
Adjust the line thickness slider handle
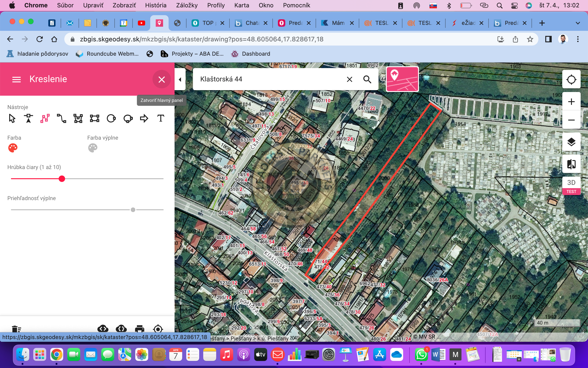coord(62,179)
